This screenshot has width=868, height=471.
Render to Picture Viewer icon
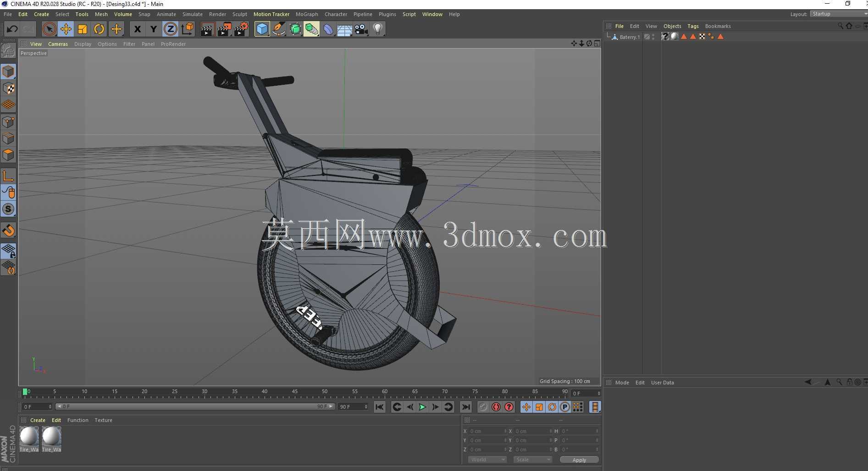click(x=224, y=29)
